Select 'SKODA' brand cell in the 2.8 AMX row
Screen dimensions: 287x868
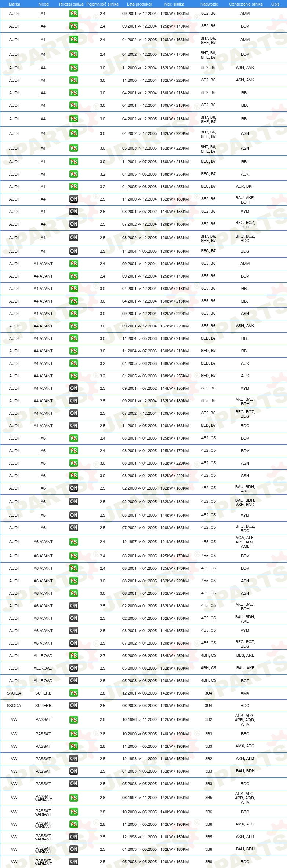point(14,693)
